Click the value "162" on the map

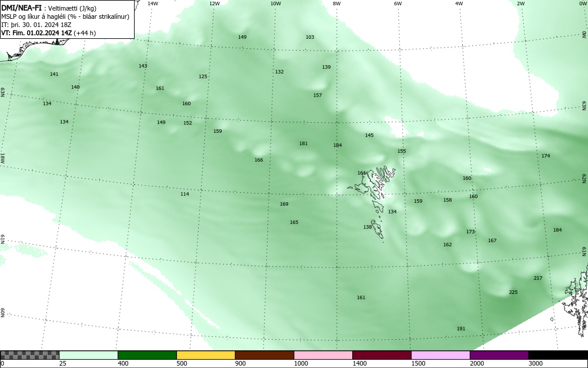(x=447, y=245)
